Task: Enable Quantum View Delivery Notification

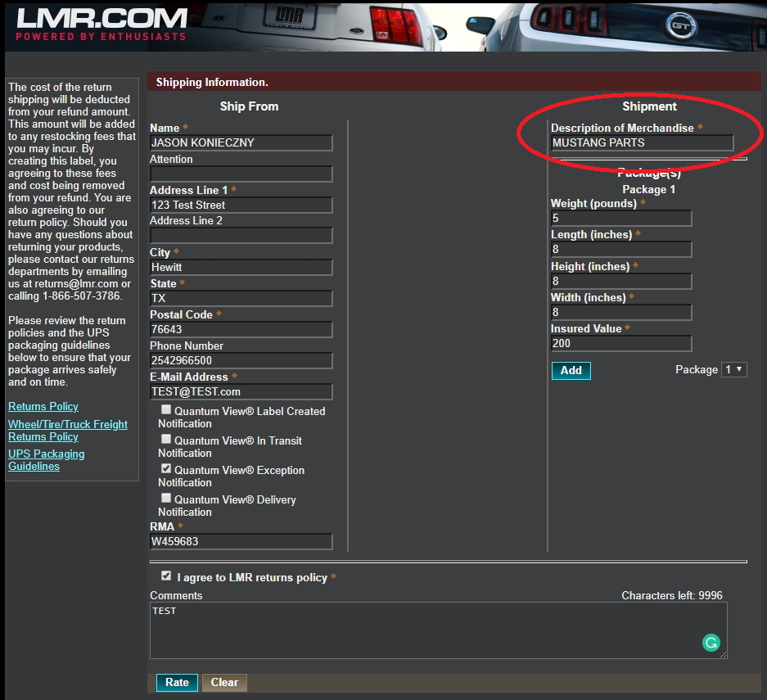Action: [166, 497]
